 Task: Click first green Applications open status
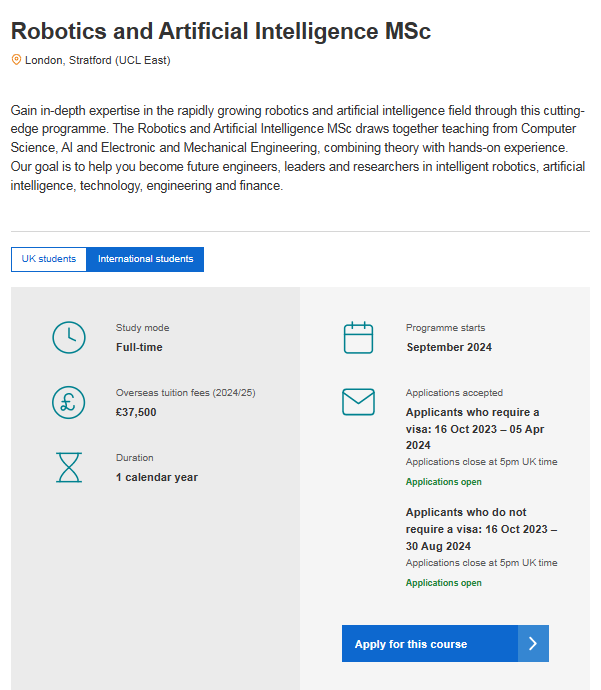[443, 482]
